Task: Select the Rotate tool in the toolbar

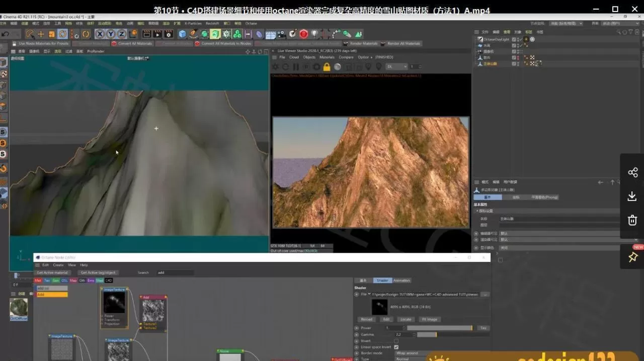Action: (63, 34)
